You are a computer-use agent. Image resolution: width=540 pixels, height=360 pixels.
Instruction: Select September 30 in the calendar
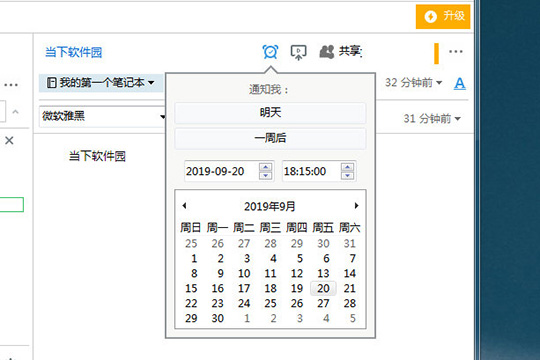218,318
